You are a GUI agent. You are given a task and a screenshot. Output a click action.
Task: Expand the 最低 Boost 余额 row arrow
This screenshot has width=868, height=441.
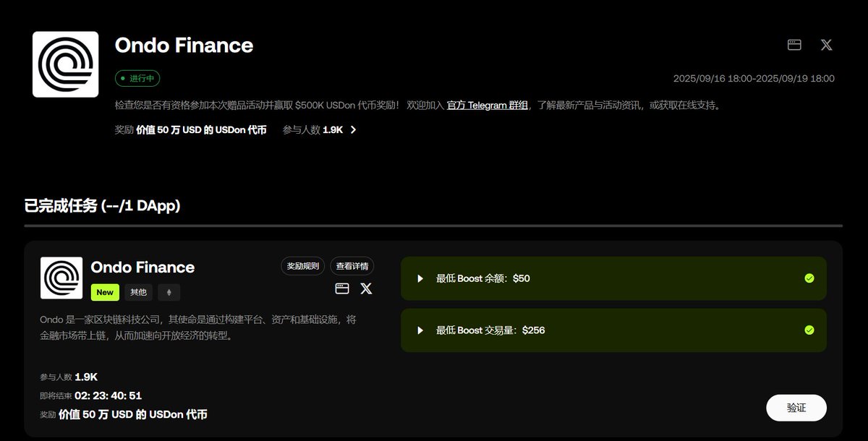pyautogui.click(x=420, y=278)
